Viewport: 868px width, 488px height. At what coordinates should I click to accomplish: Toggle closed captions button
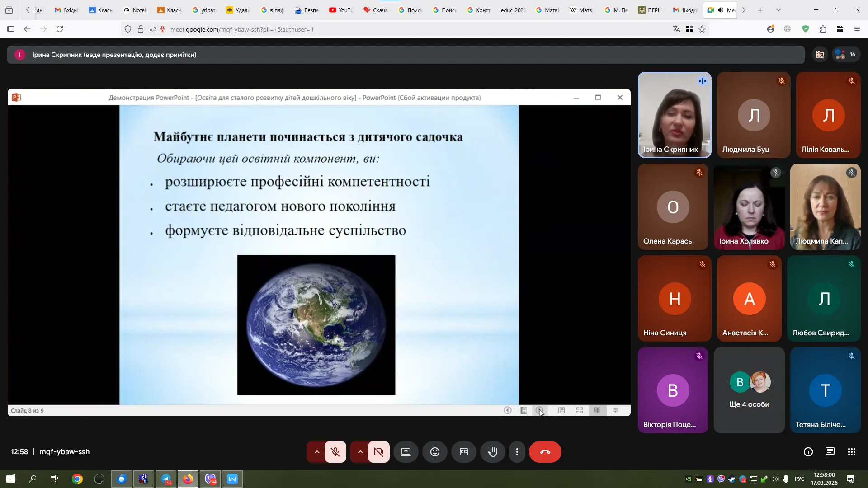coord(463,452)
